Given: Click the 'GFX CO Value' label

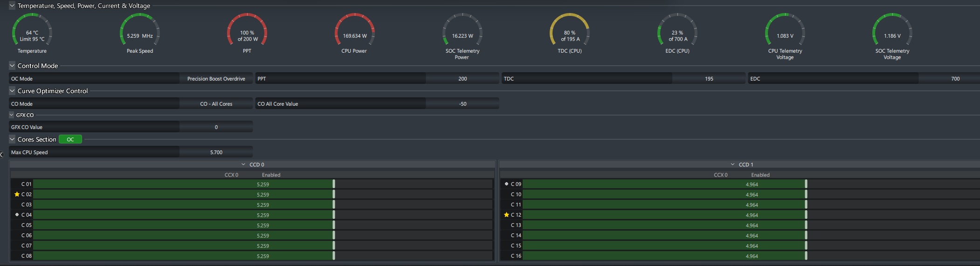Looking at the screenshot, I should [x=27, y=127].
